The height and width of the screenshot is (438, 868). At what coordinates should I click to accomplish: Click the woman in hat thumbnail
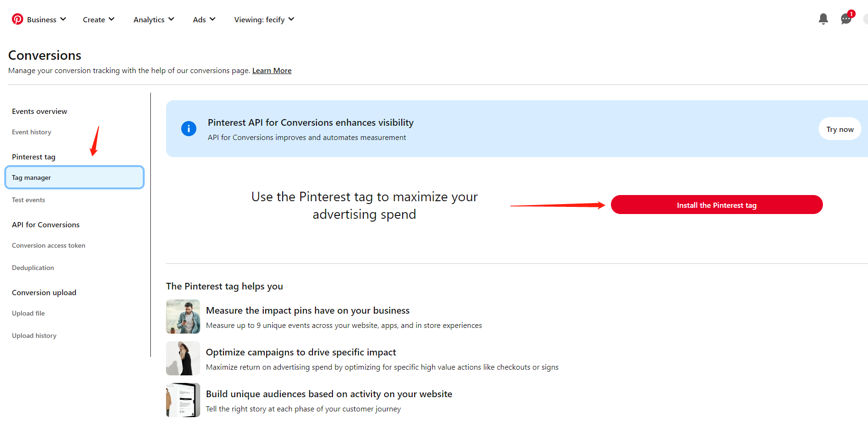point(183,358)
